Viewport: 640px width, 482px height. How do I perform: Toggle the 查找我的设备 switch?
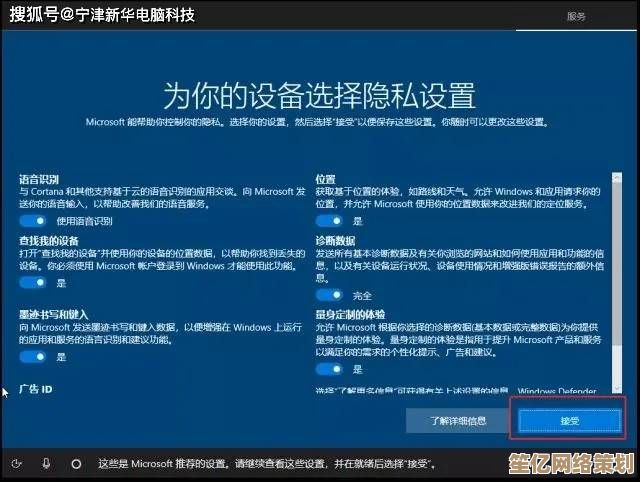point(33,282)
